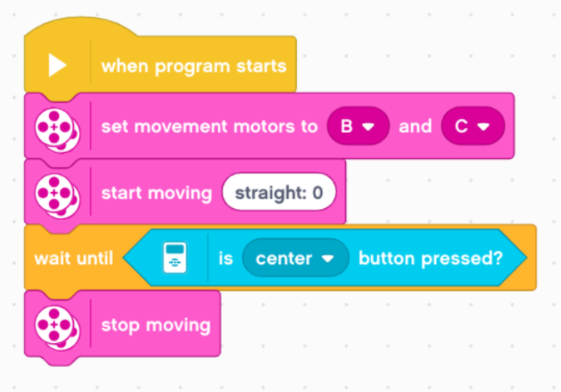Click the "set movement motors to" text

209,126
